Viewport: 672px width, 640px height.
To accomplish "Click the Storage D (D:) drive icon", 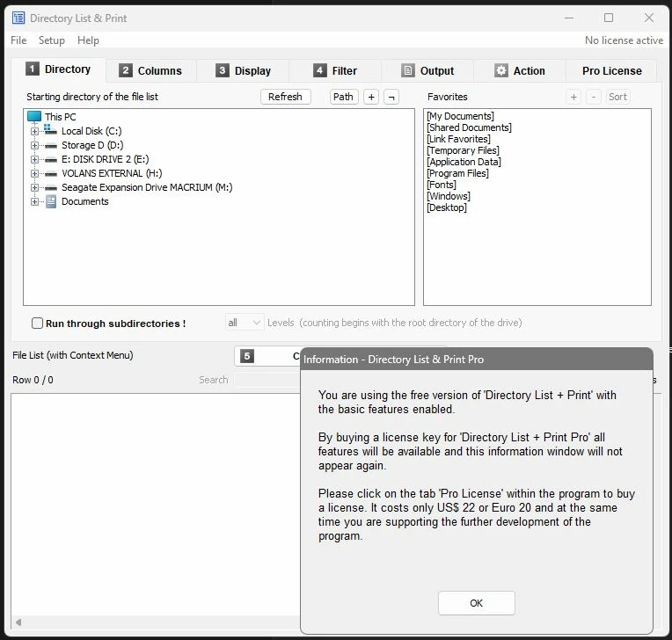I will 50,146.
